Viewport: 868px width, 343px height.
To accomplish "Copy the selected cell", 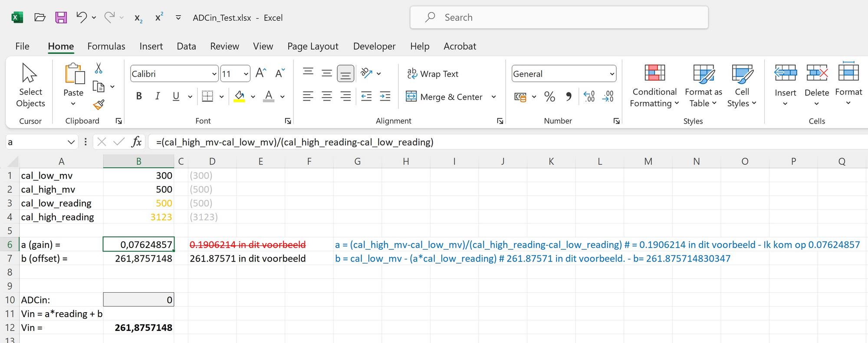I will click(x=99, y=87).
